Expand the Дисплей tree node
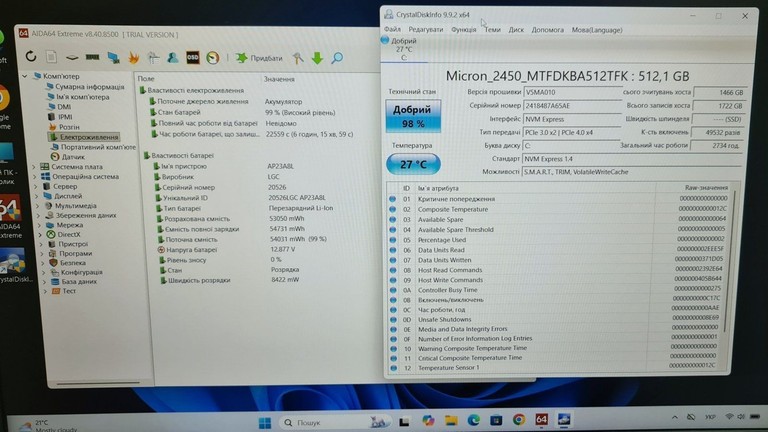This screenshot has width=768, height=432. point(37,196)
